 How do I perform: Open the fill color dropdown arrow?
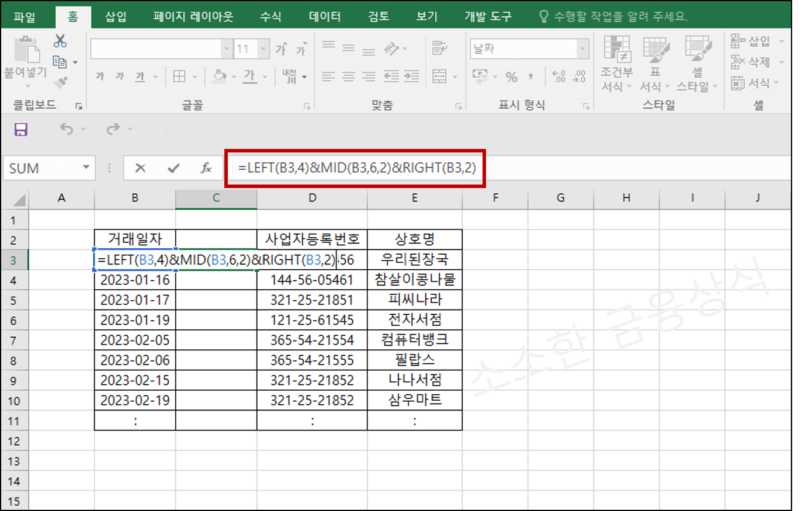point(234,77)
